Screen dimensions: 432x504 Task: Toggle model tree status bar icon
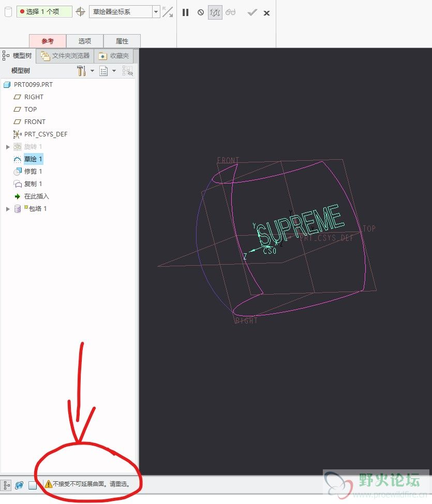tap(7, 485)
